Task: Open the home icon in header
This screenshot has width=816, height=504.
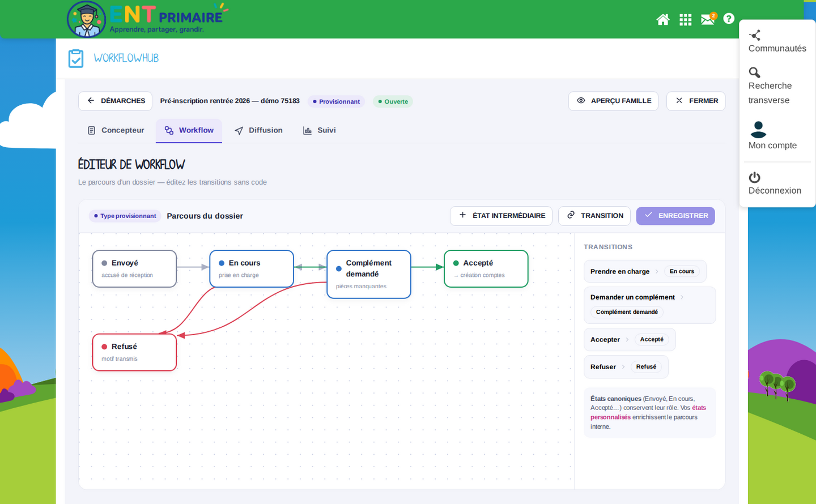Action: tap(663, 20)
